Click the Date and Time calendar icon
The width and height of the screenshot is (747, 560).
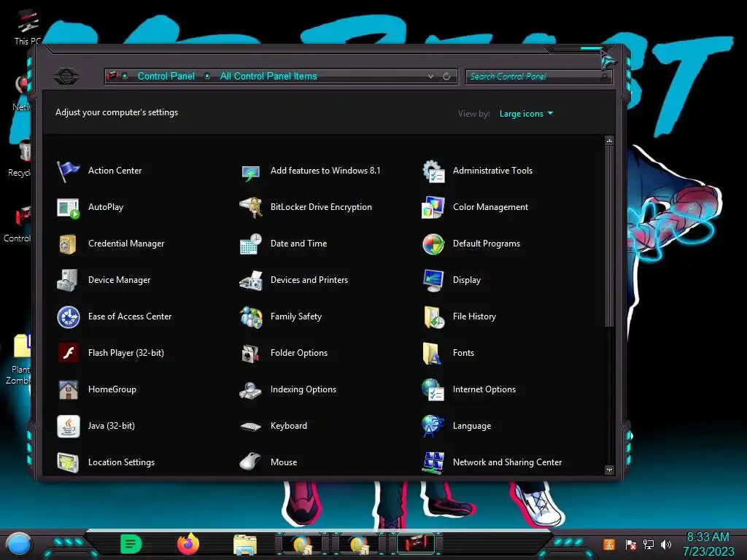251,244
